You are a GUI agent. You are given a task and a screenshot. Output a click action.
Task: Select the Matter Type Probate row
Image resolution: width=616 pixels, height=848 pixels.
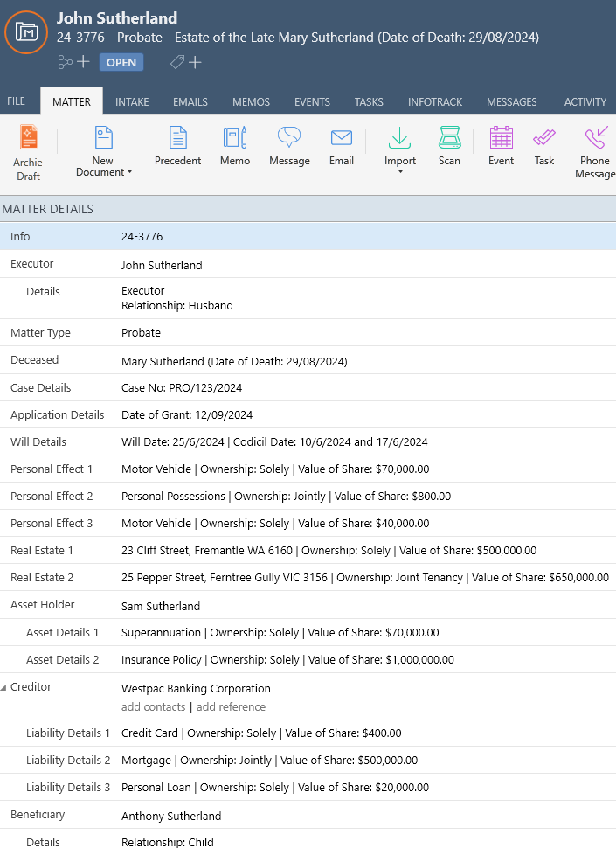pos(308,332)
